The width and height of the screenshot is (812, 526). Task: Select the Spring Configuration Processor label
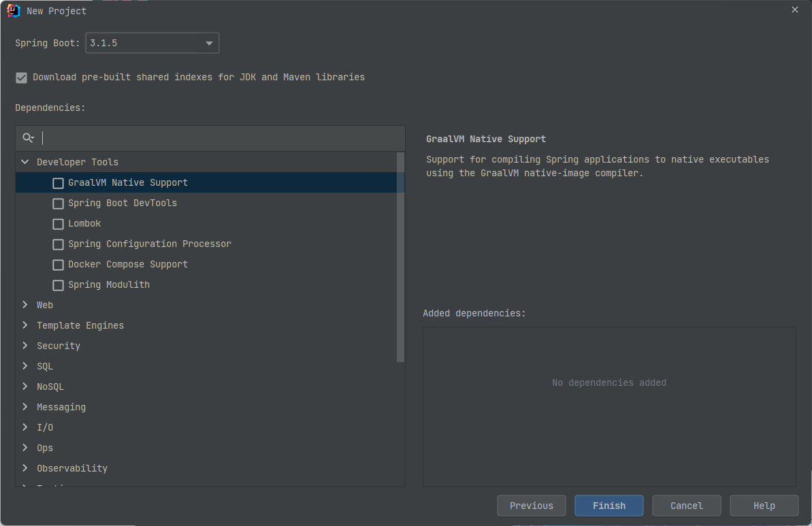click(x=150, y=244)
